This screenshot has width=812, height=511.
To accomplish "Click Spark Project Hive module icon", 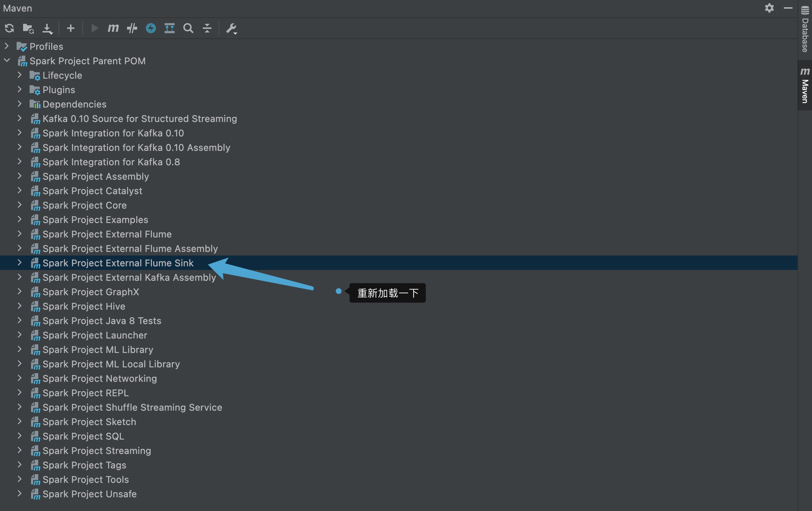I will point(35,306).
